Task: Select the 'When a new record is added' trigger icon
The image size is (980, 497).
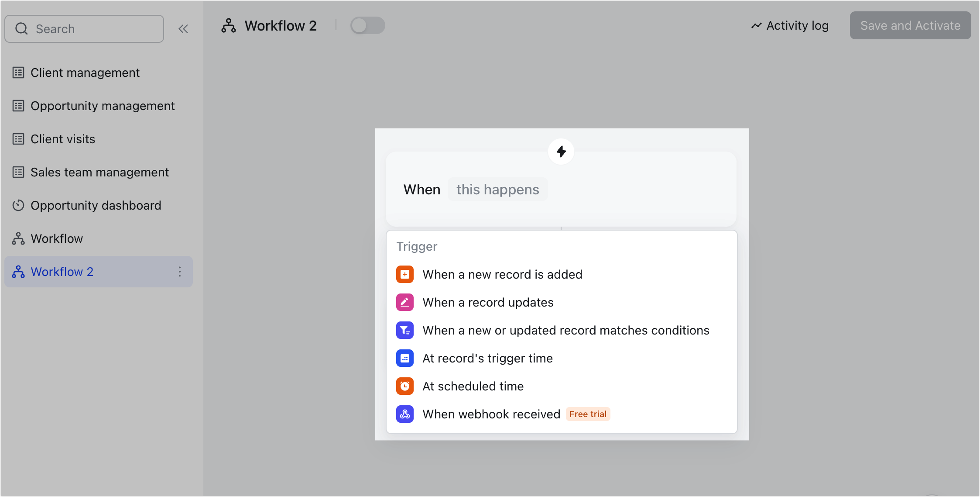Action: [x=404, y=274]
